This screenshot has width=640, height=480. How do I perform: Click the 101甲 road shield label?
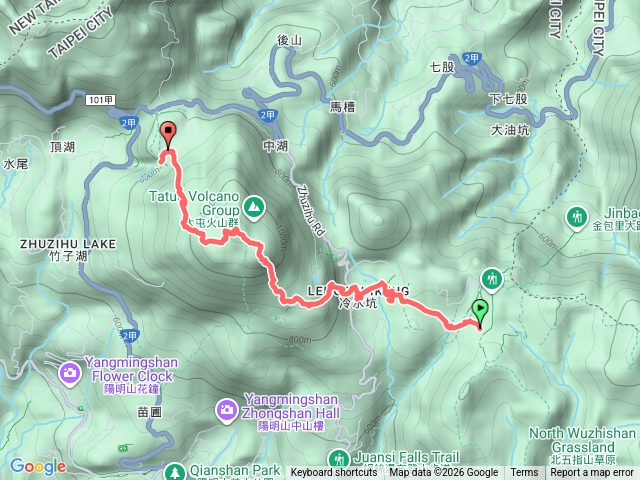(x=100, y=100)
